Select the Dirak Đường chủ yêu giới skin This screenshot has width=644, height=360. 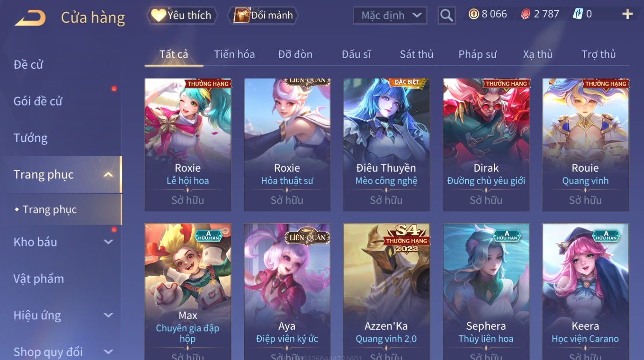point(486,145)
